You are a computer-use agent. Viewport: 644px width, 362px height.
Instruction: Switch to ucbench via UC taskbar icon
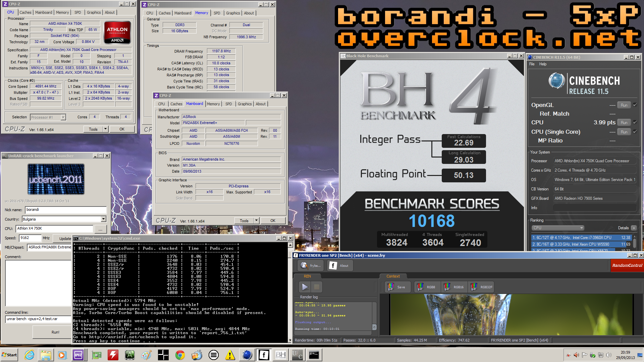[298, 355]
